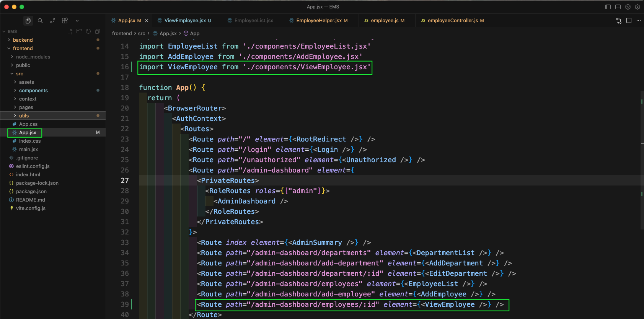Click the BrowserRouter opening tag
Image resolution: width=644 pixels, height=319 pixels.
195,108
